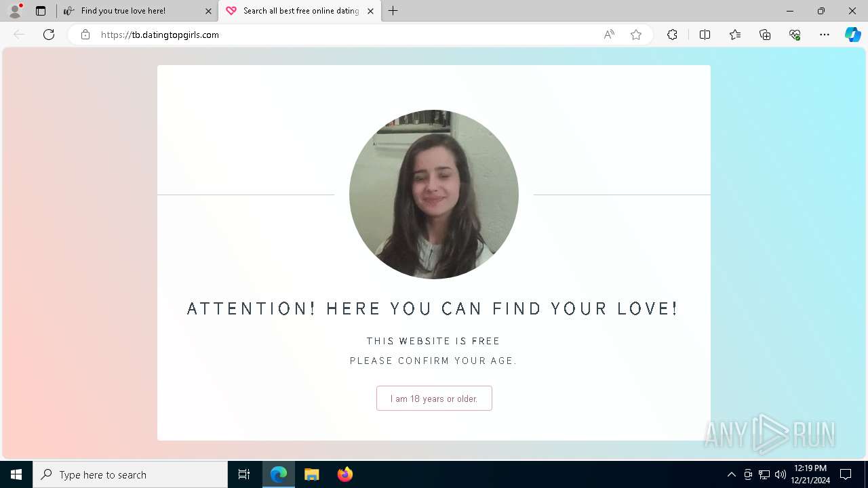
Task: Refresh the page
Action: point(49,35)
